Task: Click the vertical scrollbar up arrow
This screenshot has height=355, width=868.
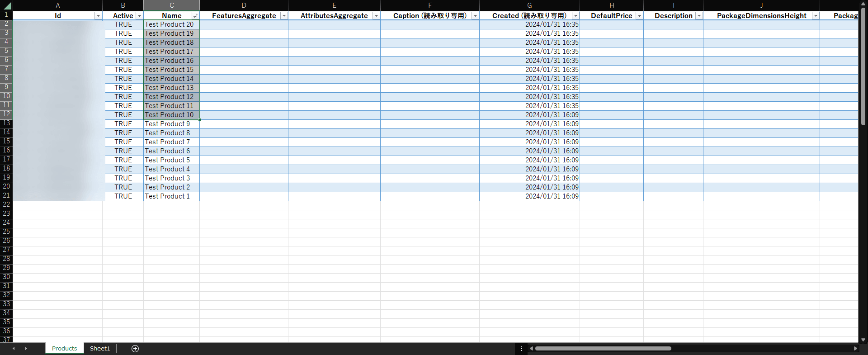Action: point(863,5)
